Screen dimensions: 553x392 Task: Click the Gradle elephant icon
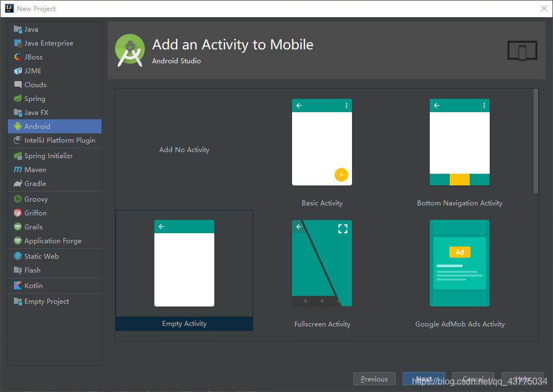coord(18,183)
